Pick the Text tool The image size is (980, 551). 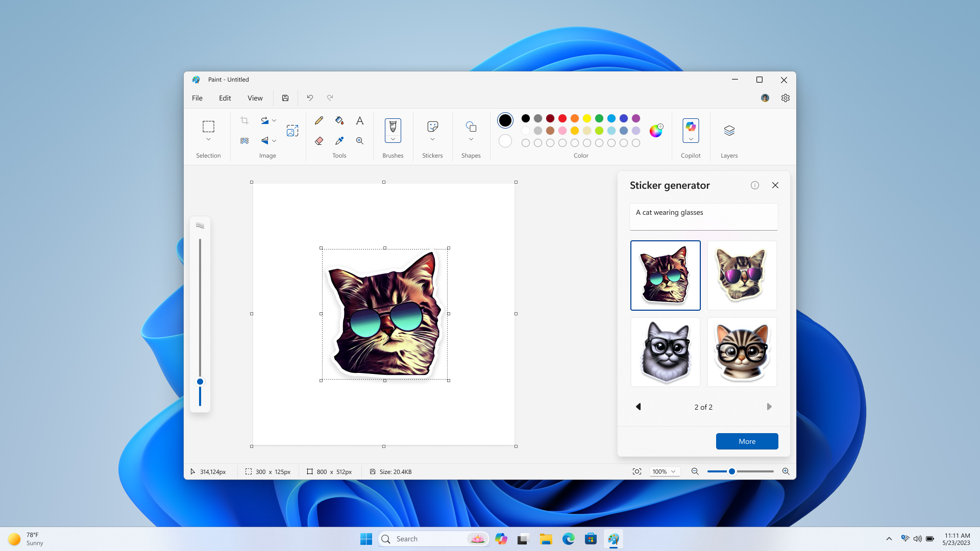(360, 120)
